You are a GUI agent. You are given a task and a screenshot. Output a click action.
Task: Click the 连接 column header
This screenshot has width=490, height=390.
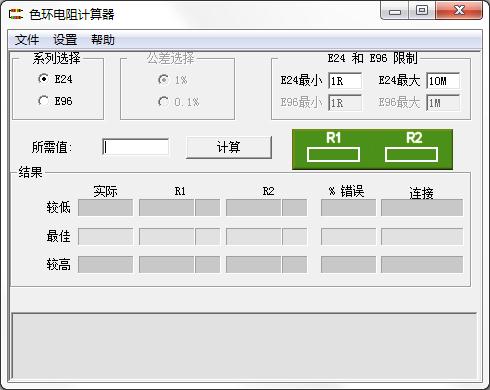point(422,193)
